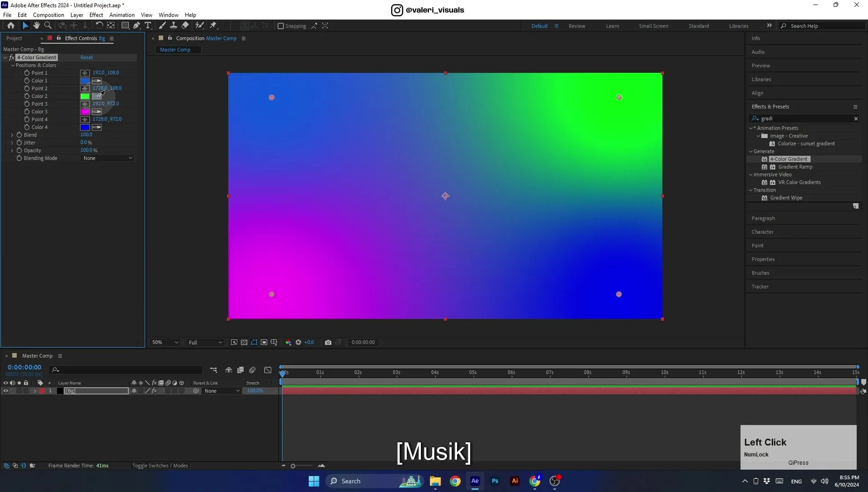Click Toggle Switches / Modes
Viewport: 868px width, 492px height.
tap(160, 466)
